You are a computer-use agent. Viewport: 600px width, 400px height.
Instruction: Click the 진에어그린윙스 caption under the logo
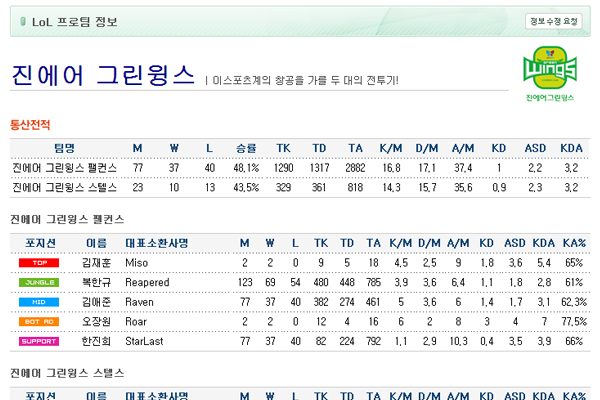[550, 98]
